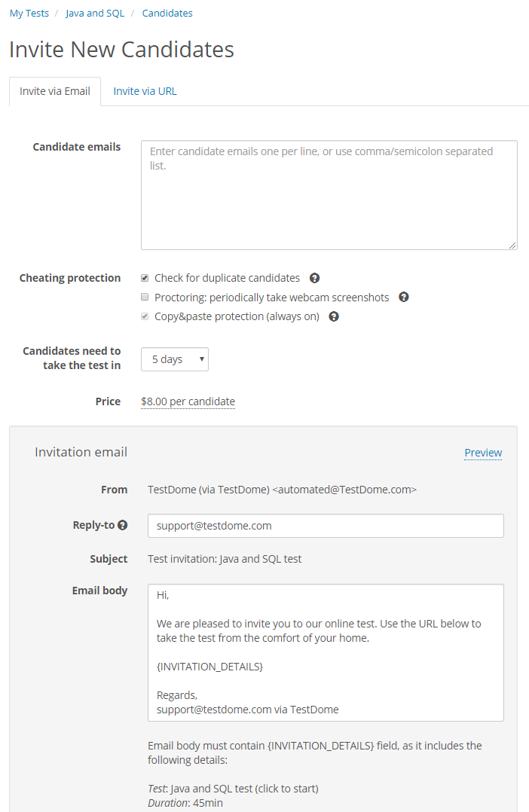Image resolution: width=529 pixels, height=812 pixels.
Task: Click the $8.00 per candidate price
Action: pyautogui.click(x=188, y=401)
